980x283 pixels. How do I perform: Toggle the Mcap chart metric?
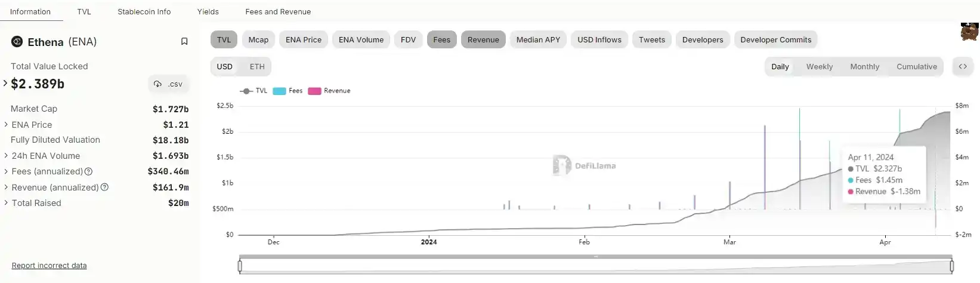[258, 40]
